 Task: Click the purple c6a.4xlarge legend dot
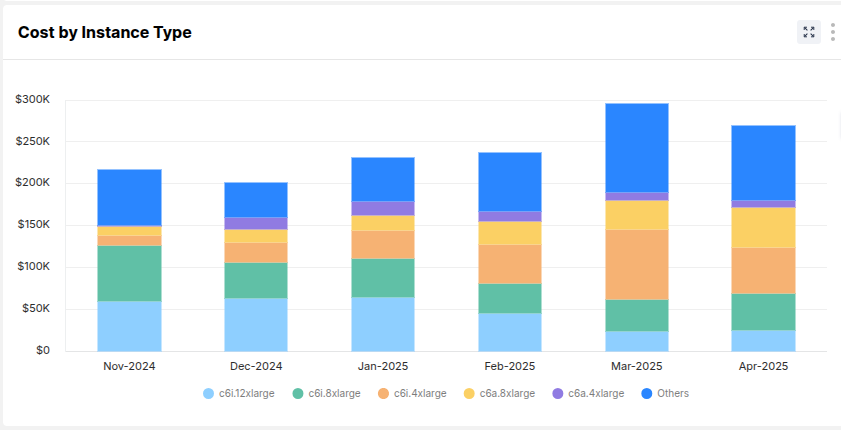pos(558,394)
